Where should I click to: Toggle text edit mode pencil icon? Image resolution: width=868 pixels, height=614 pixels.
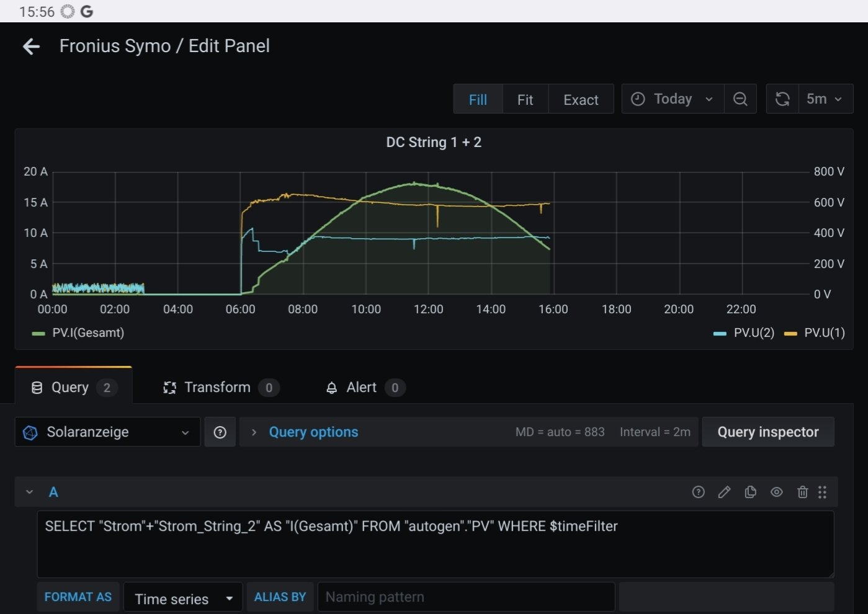724,492
